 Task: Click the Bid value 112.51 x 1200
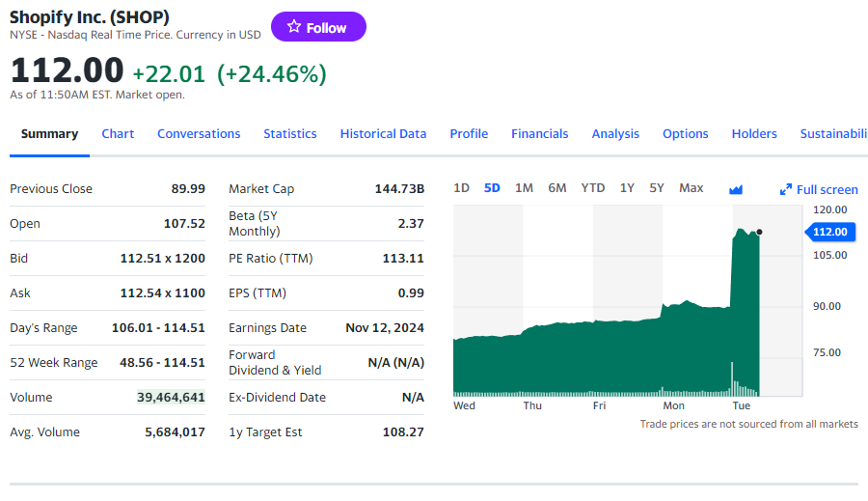pyautogui.click(x=163, y=259)
